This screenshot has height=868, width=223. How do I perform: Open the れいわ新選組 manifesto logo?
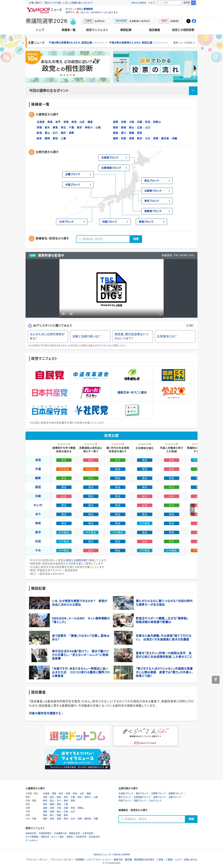click(x=91, y=393)
